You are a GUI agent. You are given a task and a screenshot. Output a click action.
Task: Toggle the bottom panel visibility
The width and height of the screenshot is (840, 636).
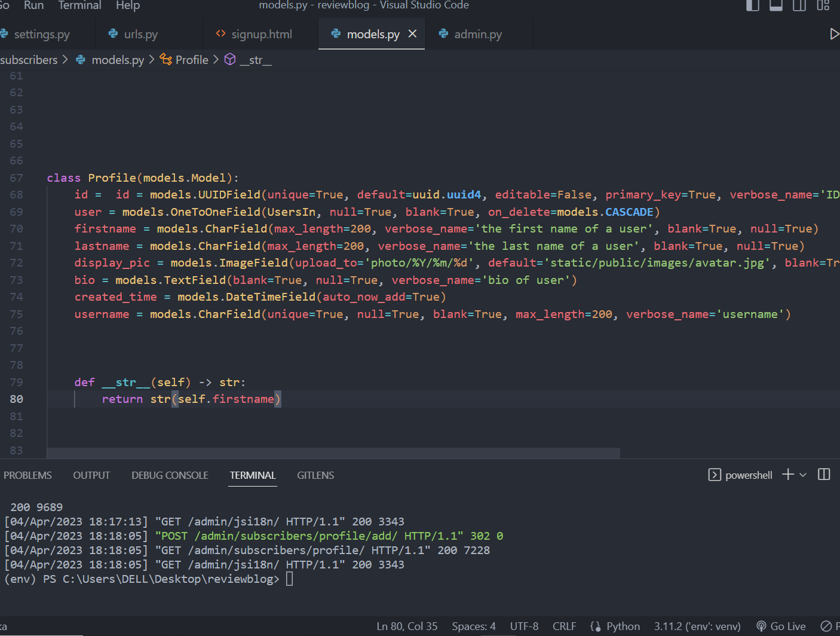point(776,5)
